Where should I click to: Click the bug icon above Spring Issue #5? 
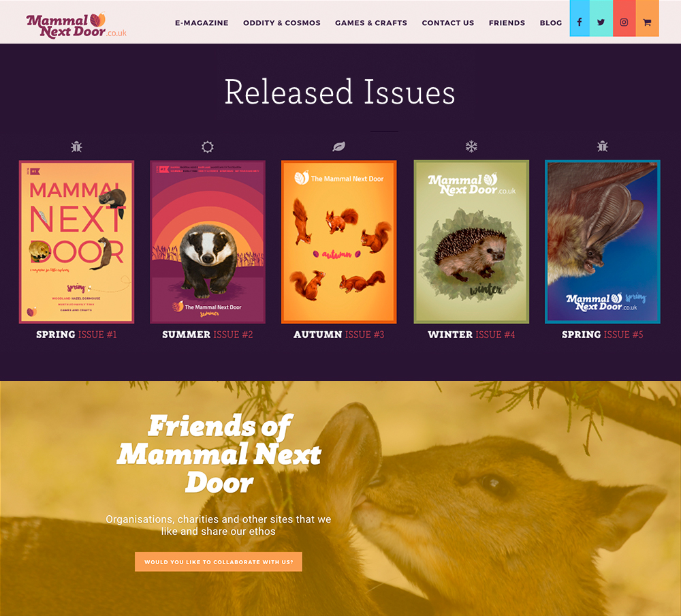(x=603, y=147)
